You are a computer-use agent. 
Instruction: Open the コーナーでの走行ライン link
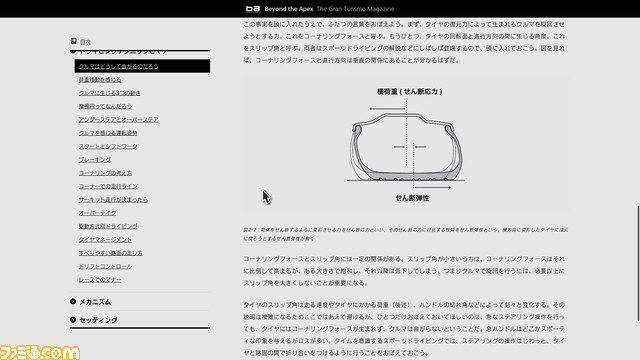108,186
